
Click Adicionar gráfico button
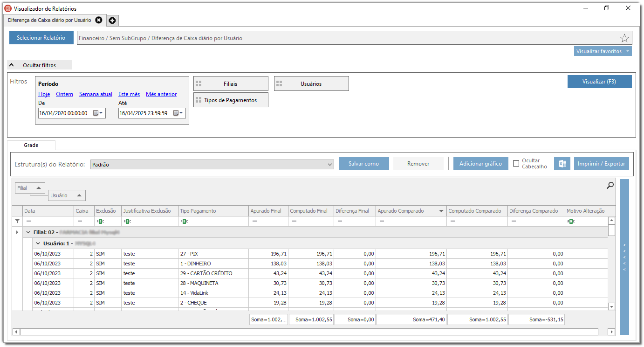pos(480,164)
